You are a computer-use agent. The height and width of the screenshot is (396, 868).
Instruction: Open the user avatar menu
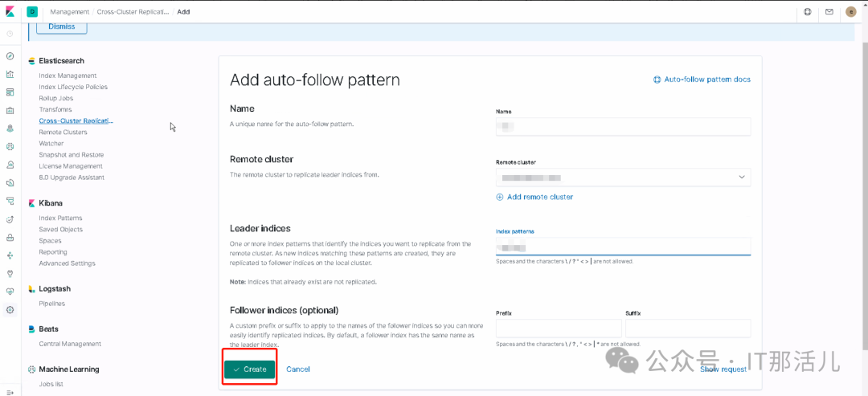851,12
